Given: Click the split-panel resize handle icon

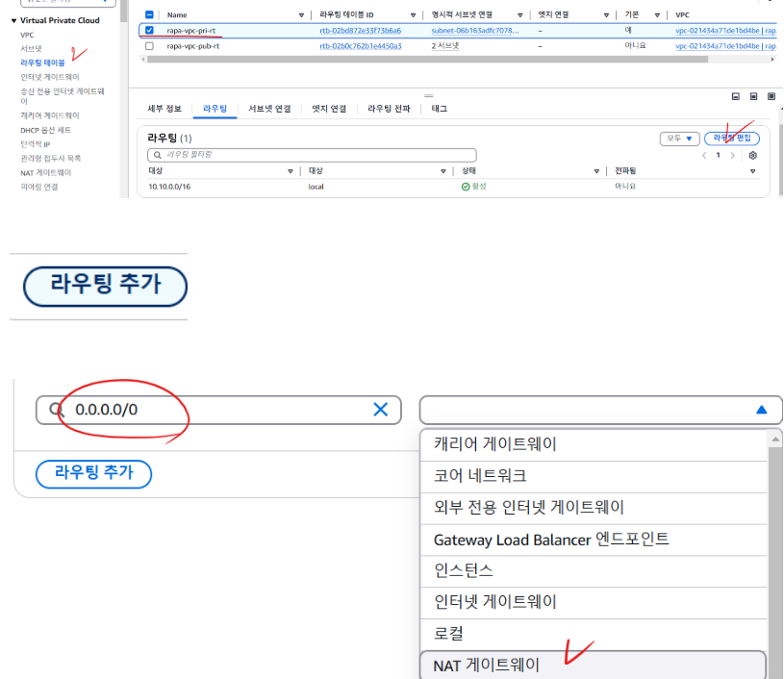Looking at the screenshot, I should [x=428, y=95].
